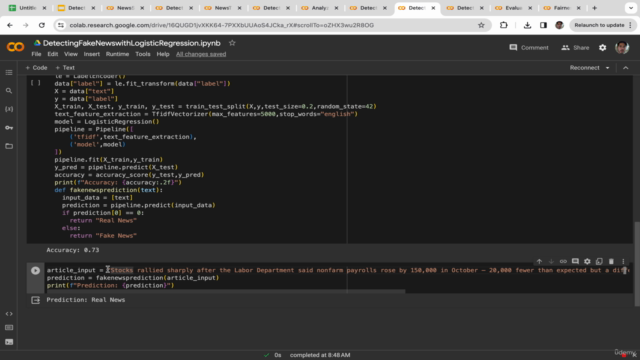Switch to the first Untitle spreadsheet tab
640x360 pixels.
click(x=27, y=8)
